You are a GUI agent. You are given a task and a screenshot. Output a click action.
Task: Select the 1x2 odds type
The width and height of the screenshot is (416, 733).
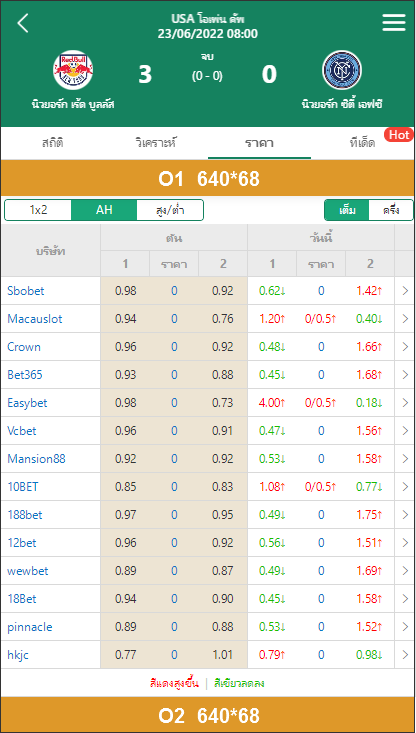point(38,210)
